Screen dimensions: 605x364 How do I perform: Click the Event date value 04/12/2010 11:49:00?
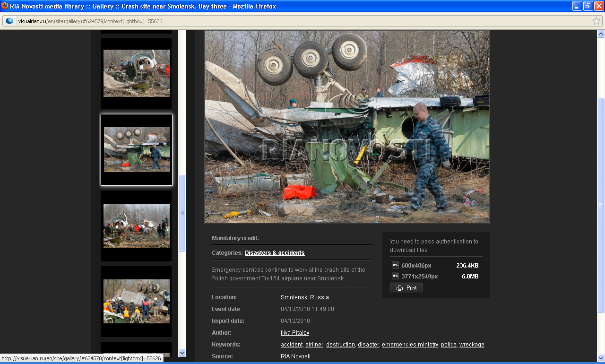click(x=307, y=309)
